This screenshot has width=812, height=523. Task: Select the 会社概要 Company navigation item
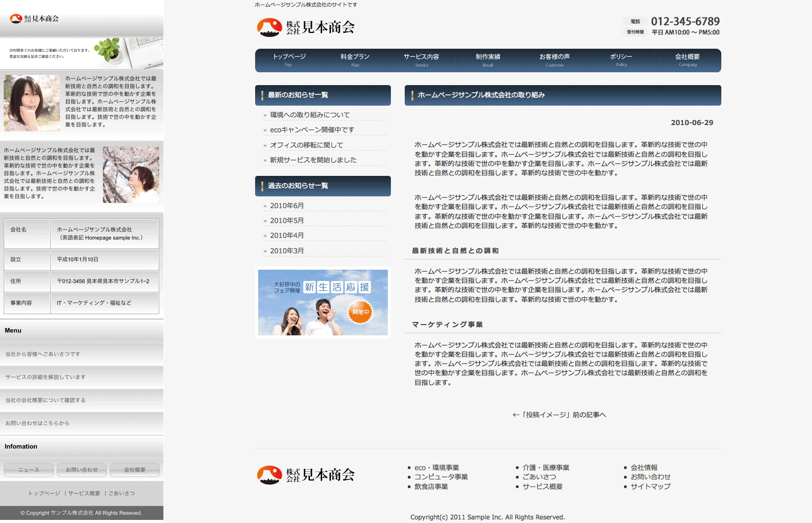[x=687, y=60]
